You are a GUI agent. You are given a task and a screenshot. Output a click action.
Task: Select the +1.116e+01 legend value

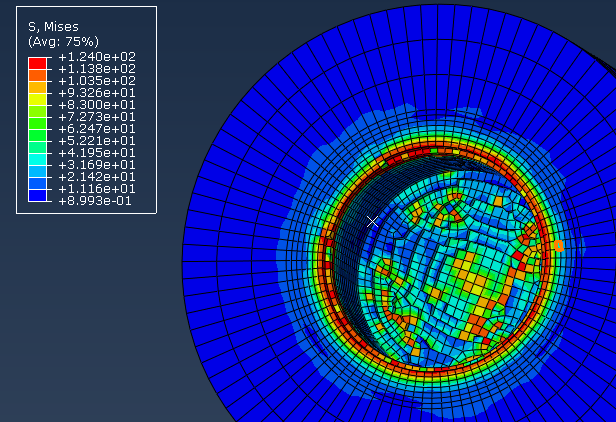(x=97, y=189)
